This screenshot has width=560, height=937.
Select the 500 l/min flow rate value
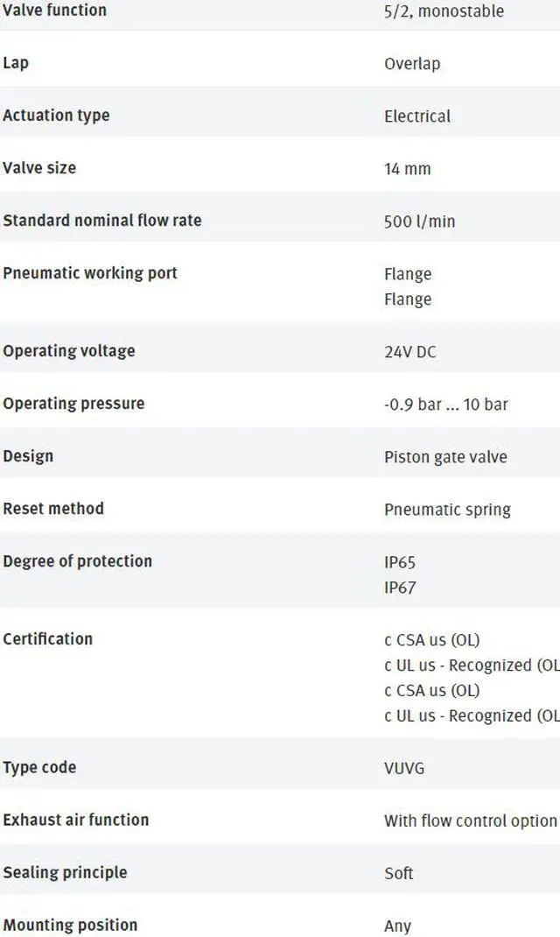click(419, 221)
